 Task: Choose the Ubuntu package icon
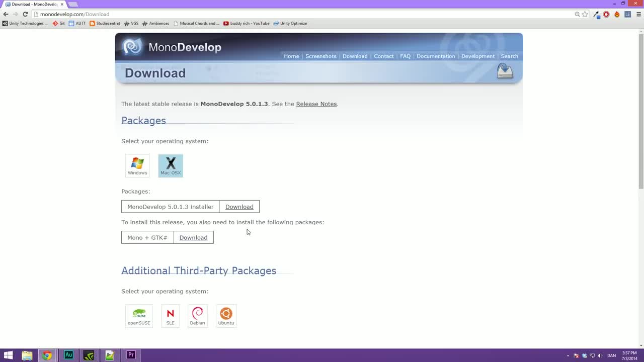226,316
